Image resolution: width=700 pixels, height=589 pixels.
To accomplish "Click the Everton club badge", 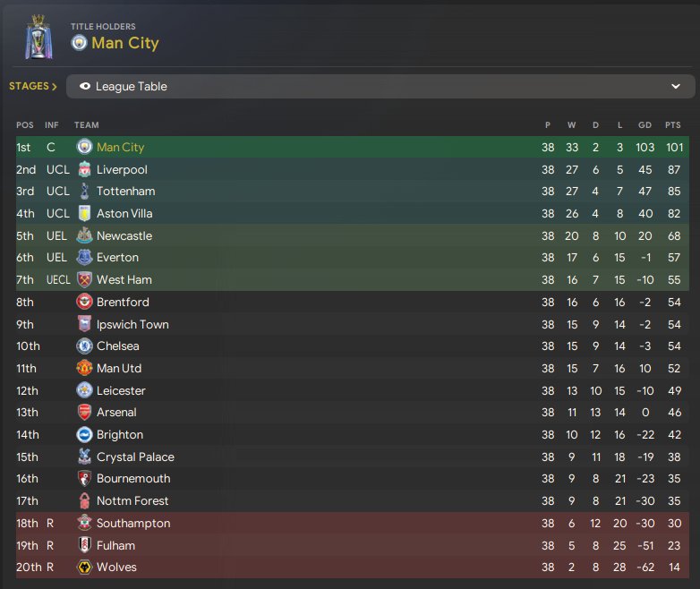I will 85,258.
